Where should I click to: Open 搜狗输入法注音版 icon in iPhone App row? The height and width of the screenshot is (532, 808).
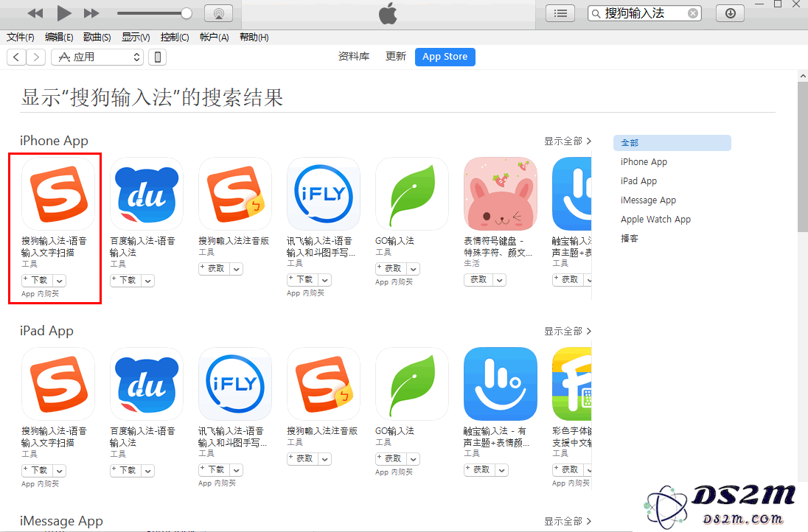point(235,194)
